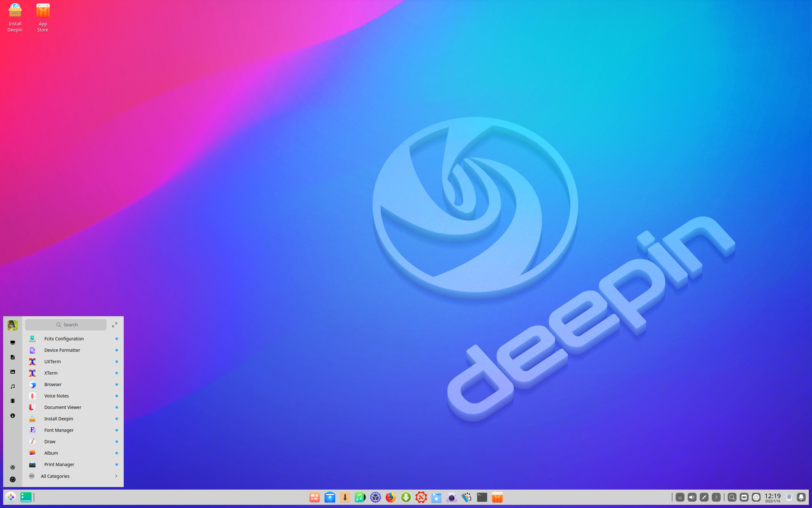Click the launcher button in dock
812x508 pixels.
tap(11, 497)
